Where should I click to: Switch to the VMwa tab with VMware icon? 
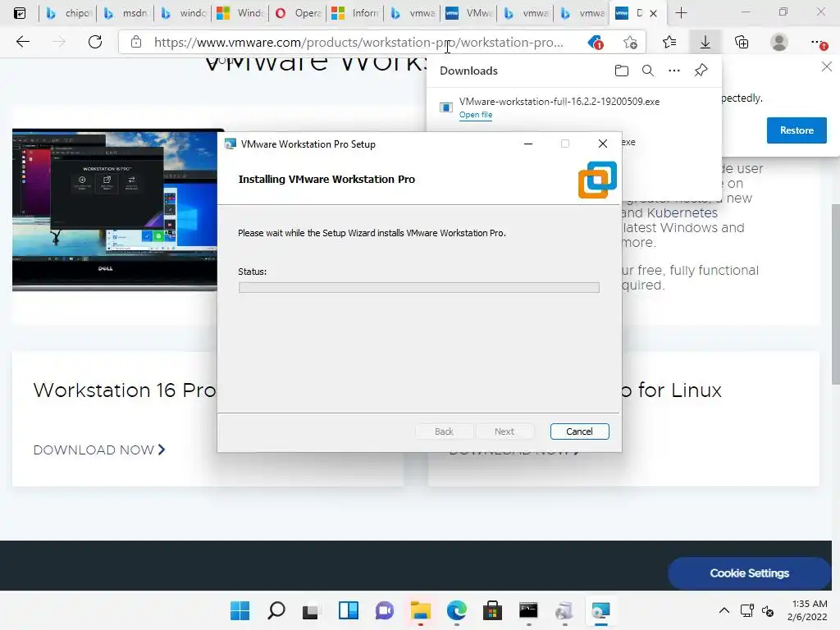coord(468,13)
